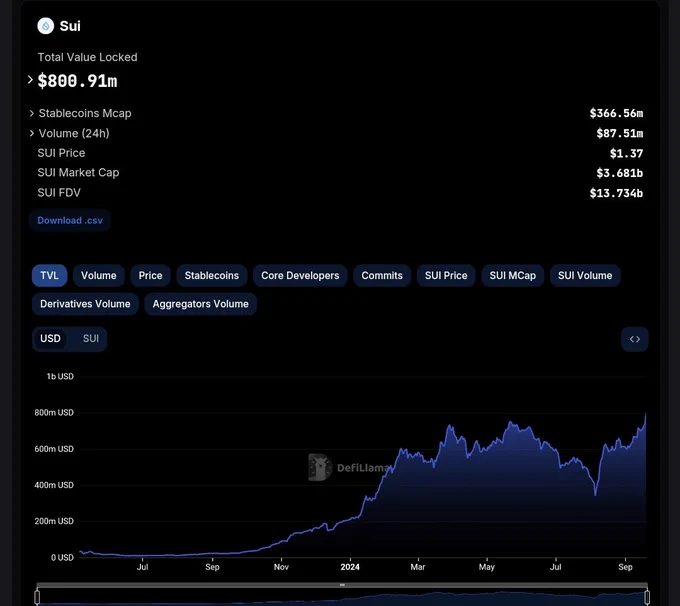The image size is (680, 606).
Task: Enable the Derivatives Volume chart metric
Action: coord(85,304)
